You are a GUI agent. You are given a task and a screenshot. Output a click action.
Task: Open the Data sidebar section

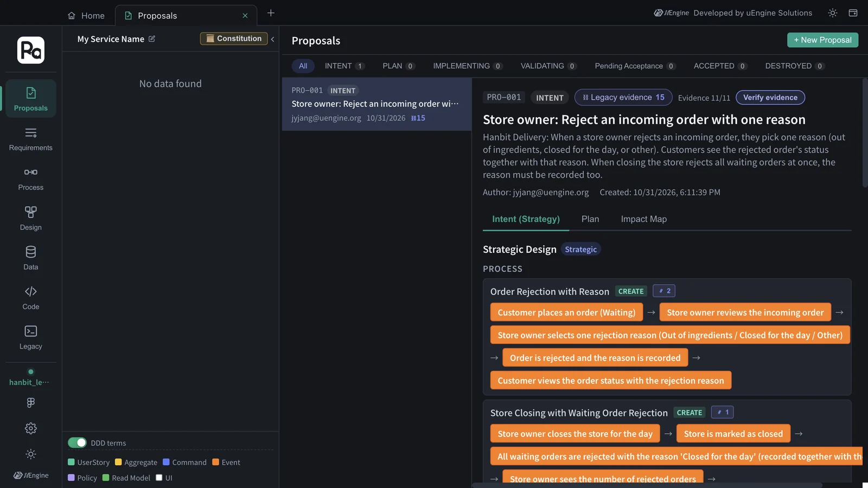(x=31, y=258)
